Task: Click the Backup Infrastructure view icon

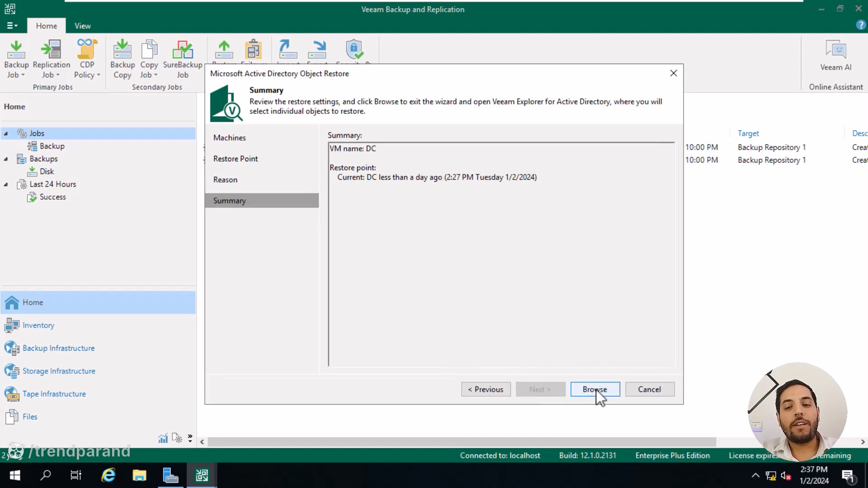Action: point(12,348)
